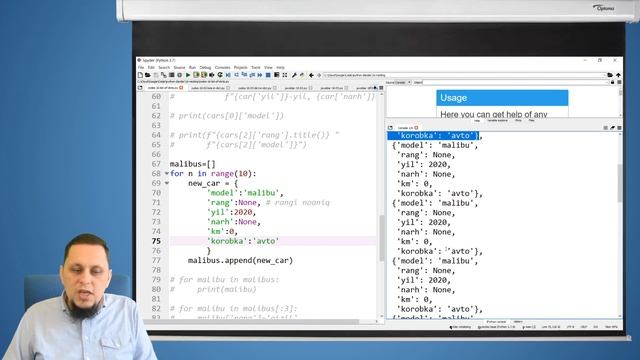The width and height of the screenshot is (640, 360).
Task: Click line number 75 in the editor gutter
Action: (x=156, y=241)
